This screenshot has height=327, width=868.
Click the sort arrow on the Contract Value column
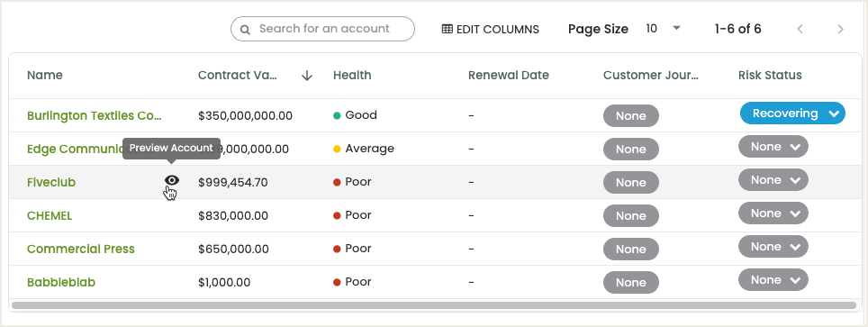coord(307,76)
